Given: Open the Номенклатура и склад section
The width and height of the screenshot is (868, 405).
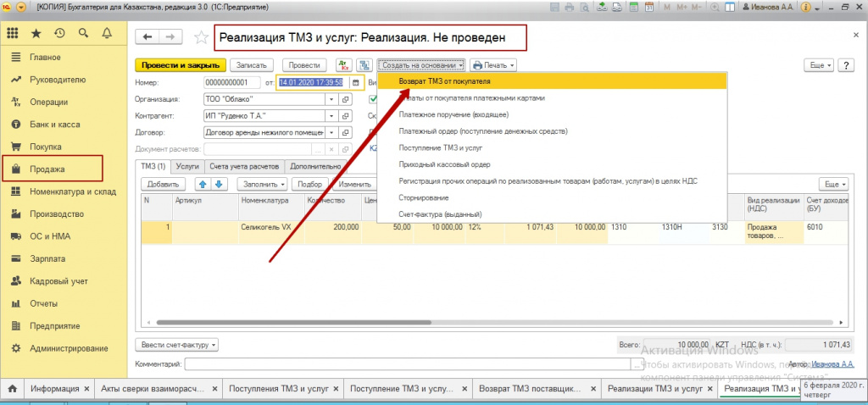Looking at the screenshot, I should (73, 191).
